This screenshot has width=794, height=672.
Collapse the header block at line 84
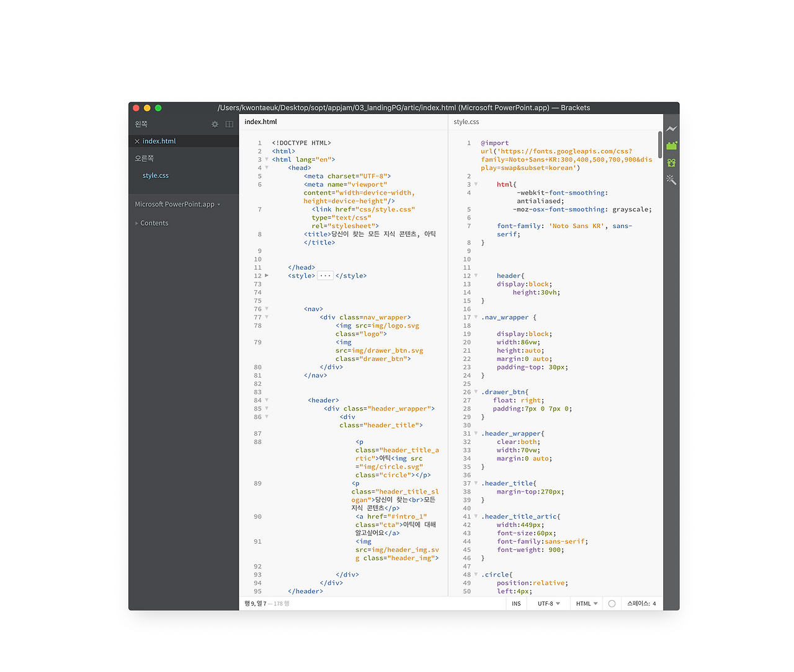[267, 400]
